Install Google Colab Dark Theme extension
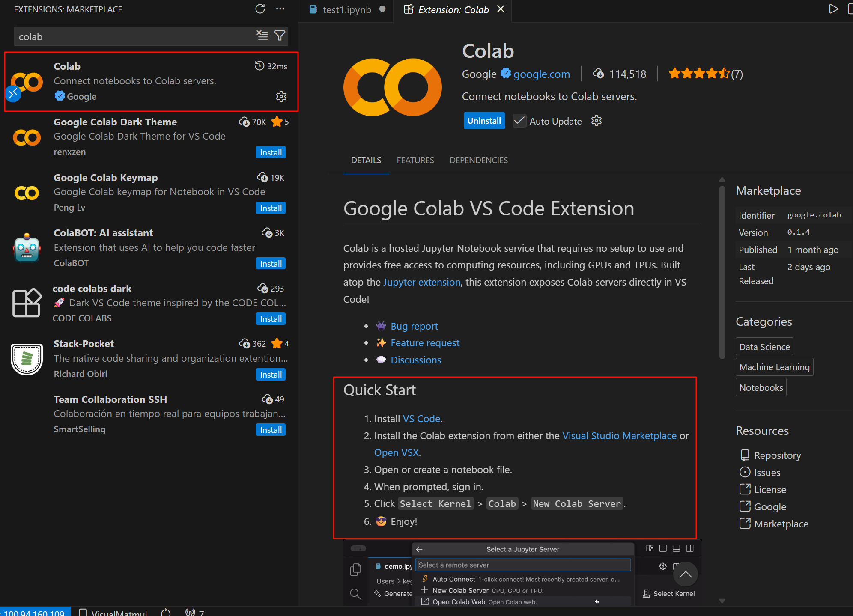853x616 pixels. pyautogui.click(x=271, y=152)
